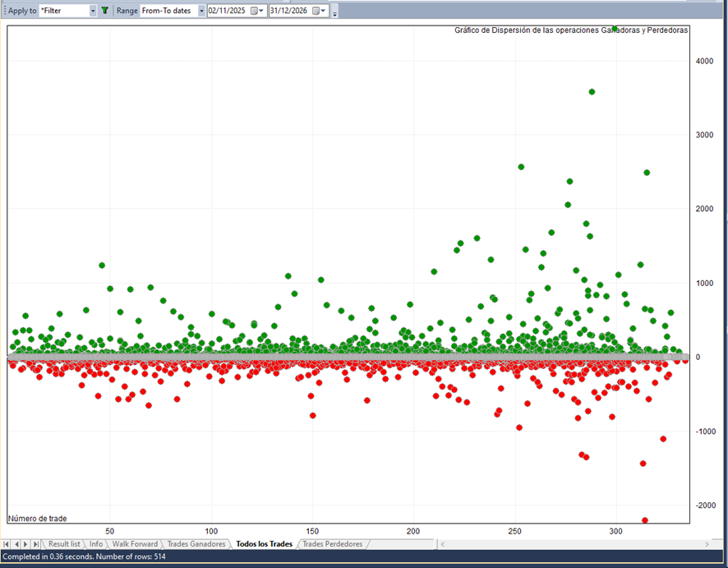Image resolution: width=728 pixels, height=568 pixels.
Task: Jump to the last sheet tab
Action: tap(35, 544)
